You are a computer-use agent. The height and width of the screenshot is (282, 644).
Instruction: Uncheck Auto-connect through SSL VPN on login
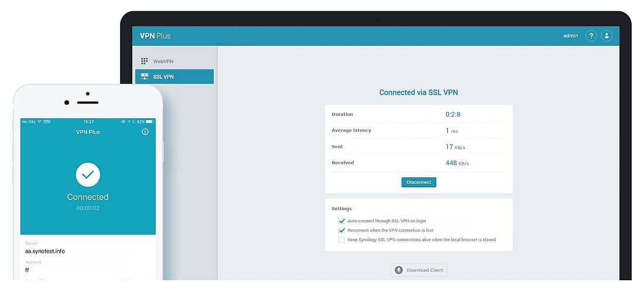[341, 221]
